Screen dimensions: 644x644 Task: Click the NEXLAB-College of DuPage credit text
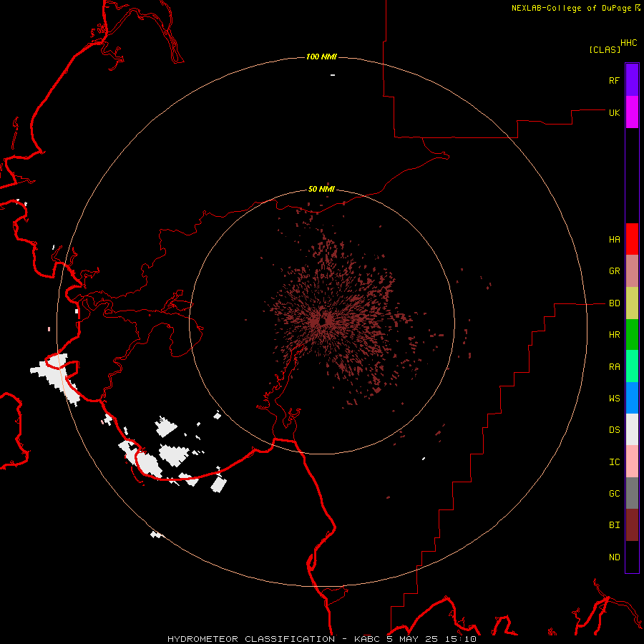click(571, 8)
